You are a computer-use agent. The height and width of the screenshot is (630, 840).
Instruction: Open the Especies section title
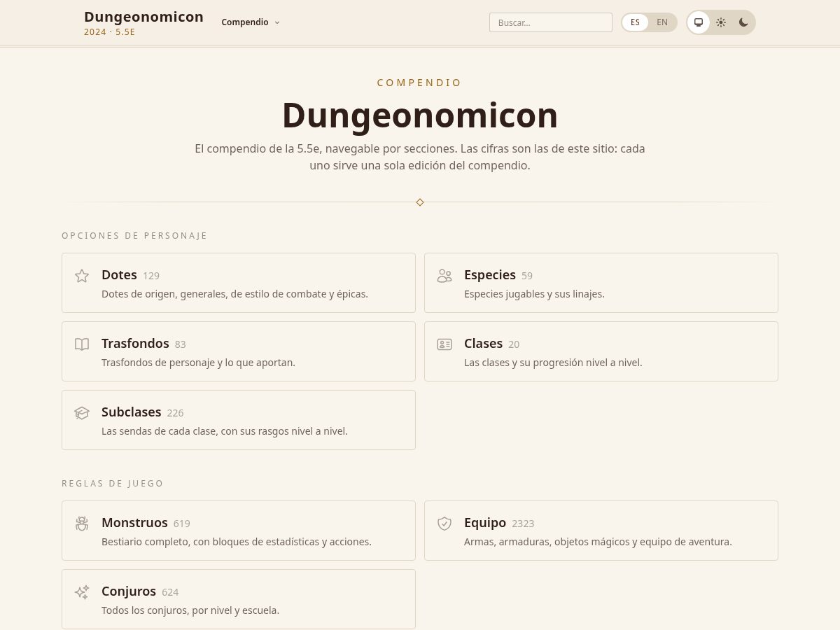(490, 275)
